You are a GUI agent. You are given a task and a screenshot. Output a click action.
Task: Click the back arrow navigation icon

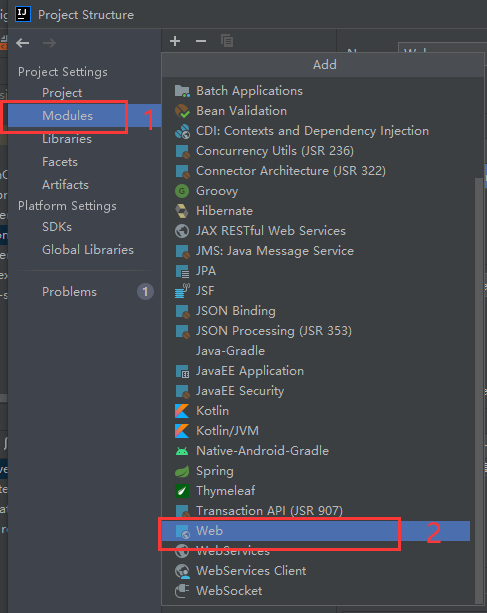(x=23, y=43)
